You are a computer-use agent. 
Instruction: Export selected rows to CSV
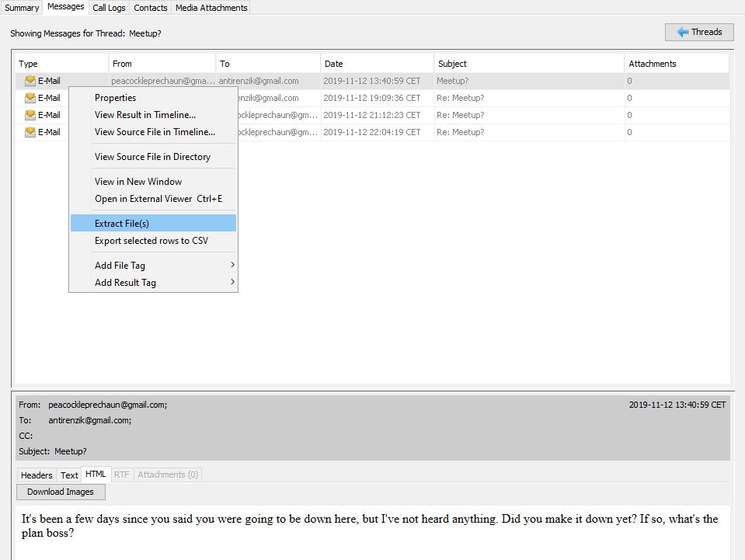click(x=151, y=241)
